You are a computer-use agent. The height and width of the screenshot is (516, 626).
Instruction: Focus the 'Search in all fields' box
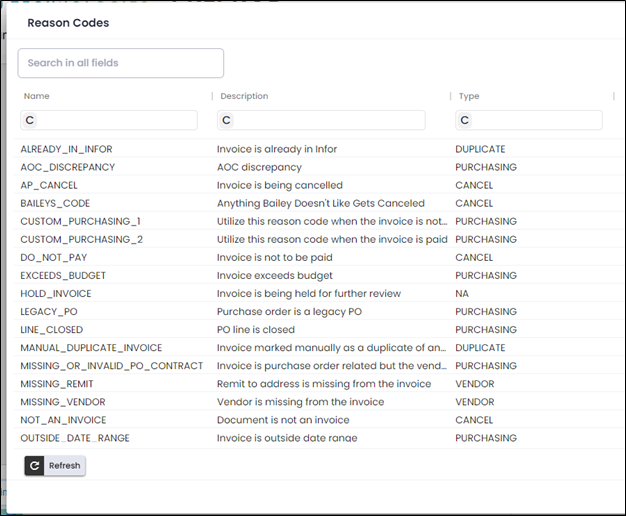(120, 63)
